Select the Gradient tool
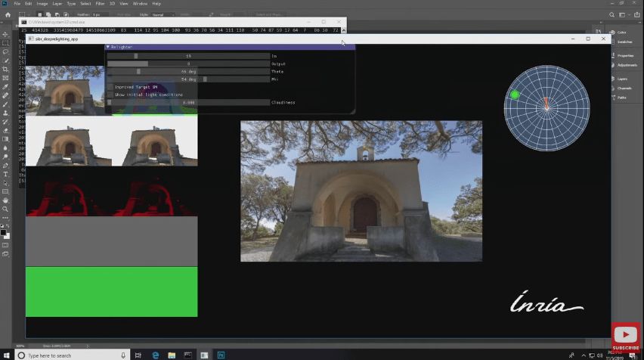Image resolution: width=644 pixels, height=360 pixels. click(x=5, y=139)
